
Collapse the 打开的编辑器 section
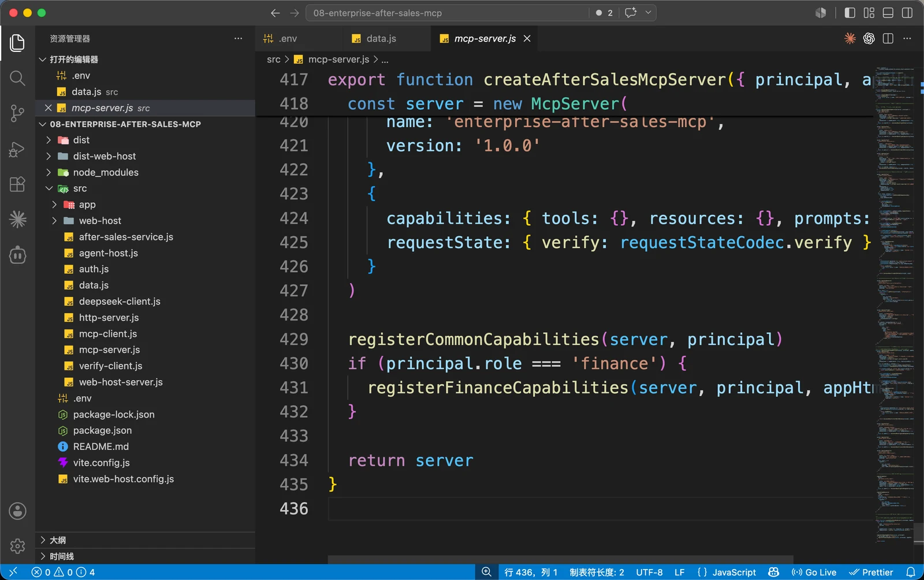coord(42,60)
